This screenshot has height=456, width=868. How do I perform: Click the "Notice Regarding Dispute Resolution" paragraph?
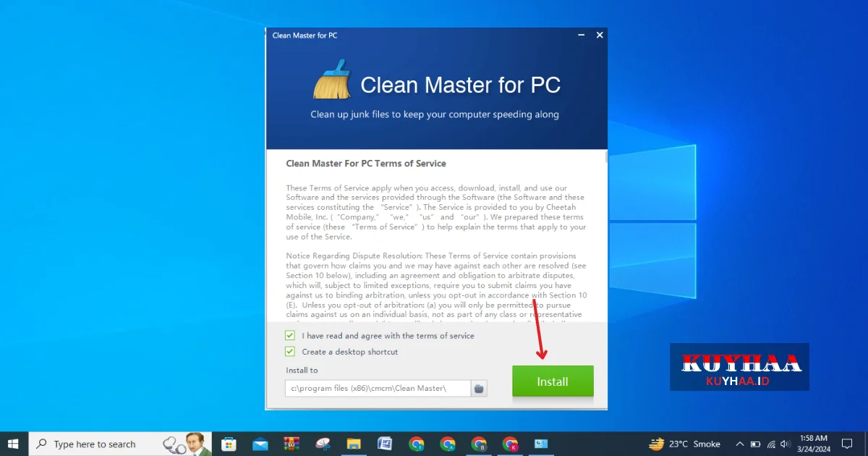(x=436, y=286)
